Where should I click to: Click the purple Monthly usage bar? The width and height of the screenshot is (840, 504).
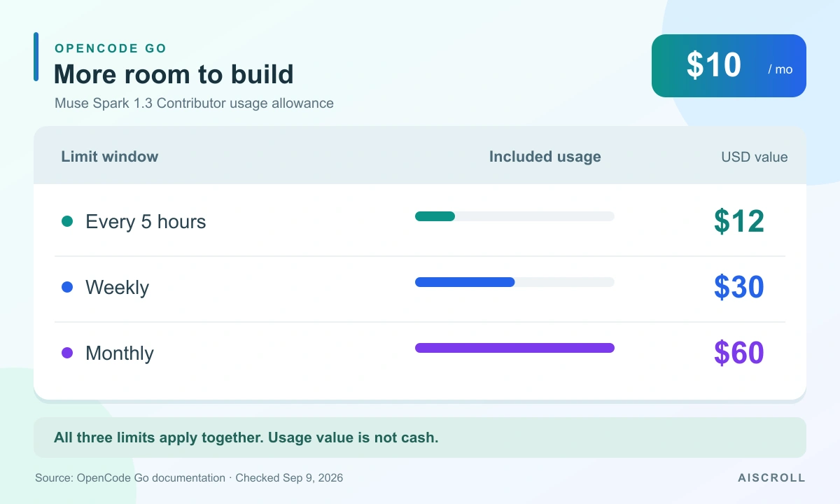pos(514,348)
